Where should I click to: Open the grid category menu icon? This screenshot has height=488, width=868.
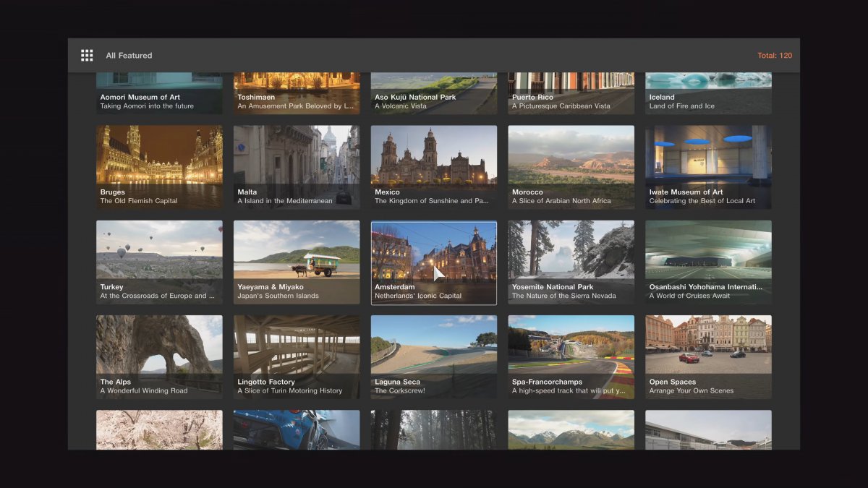point(87,56)
